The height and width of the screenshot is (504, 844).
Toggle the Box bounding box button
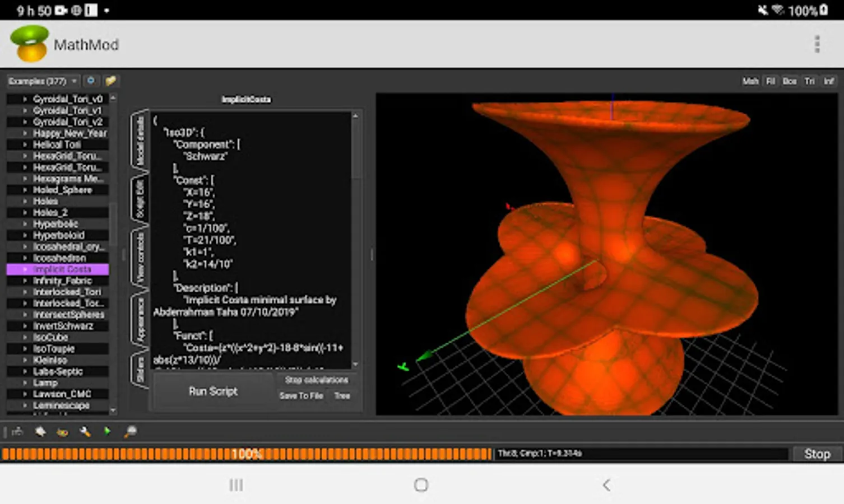[x=790, y=81]
